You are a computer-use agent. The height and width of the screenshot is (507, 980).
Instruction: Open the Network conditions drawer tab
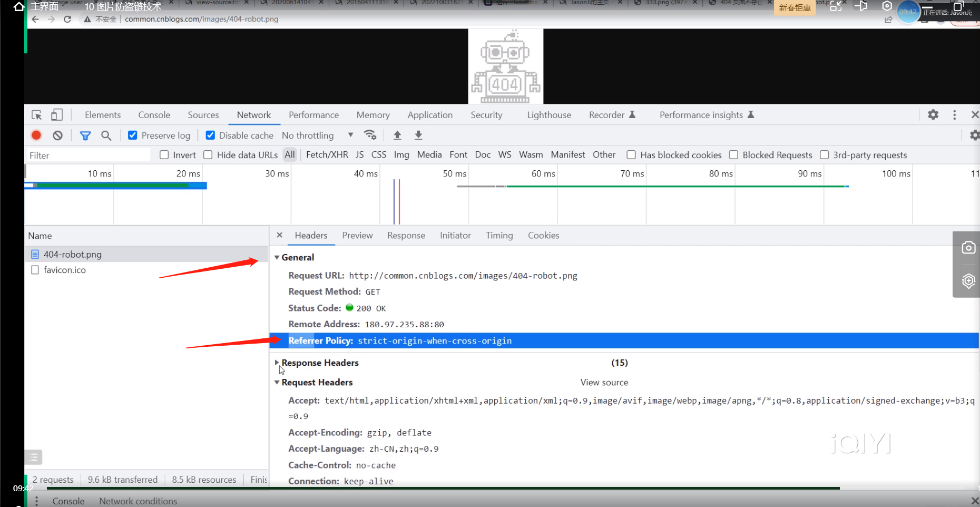(x=138, y=501)
